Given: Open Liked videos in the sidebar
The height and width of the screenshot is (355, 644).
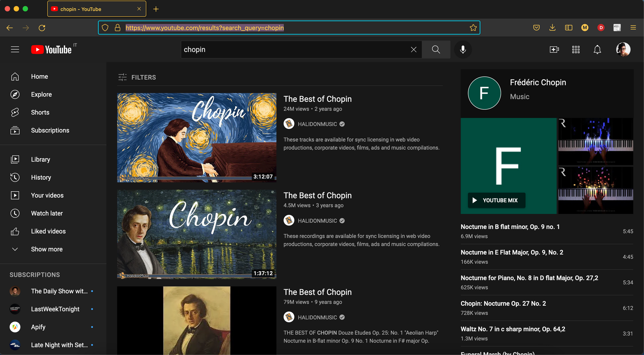Looking at the screenshot, I should [53, 231].
